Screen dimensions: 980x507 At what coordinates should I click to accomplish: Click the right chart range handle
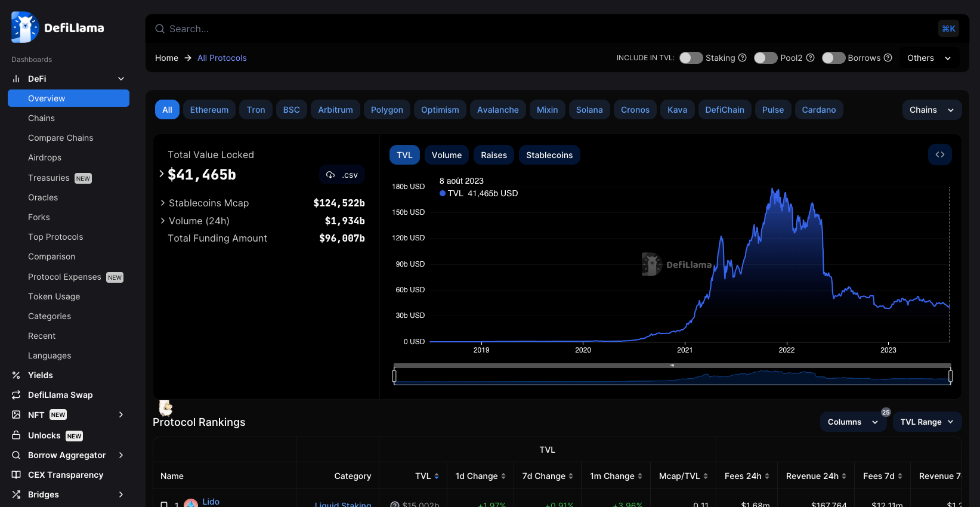click(x=950, y=376)
